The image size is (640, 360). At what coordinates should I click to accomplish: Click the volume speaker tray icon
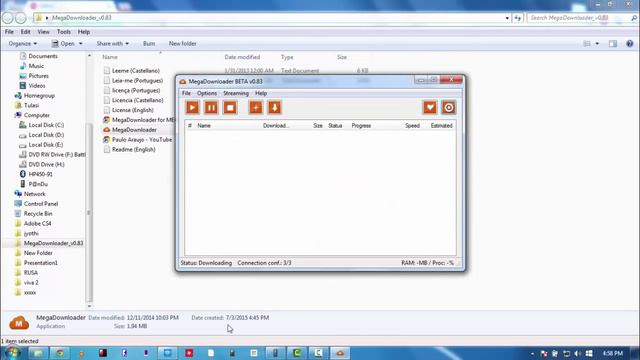coord(577,353)
